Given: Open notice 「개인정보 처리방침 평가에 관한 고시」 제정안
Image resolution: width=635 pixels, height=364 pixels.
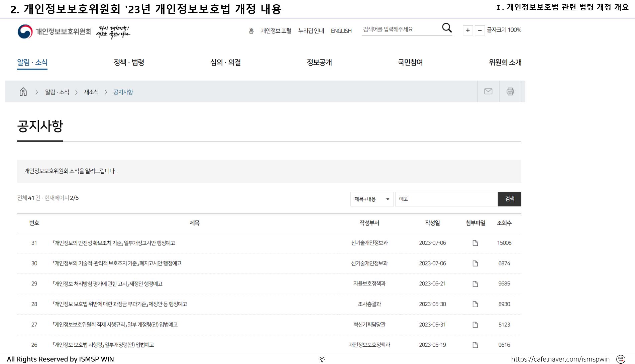Looking at the screenshot, I should pyautogui.click(x=107, y=284).
